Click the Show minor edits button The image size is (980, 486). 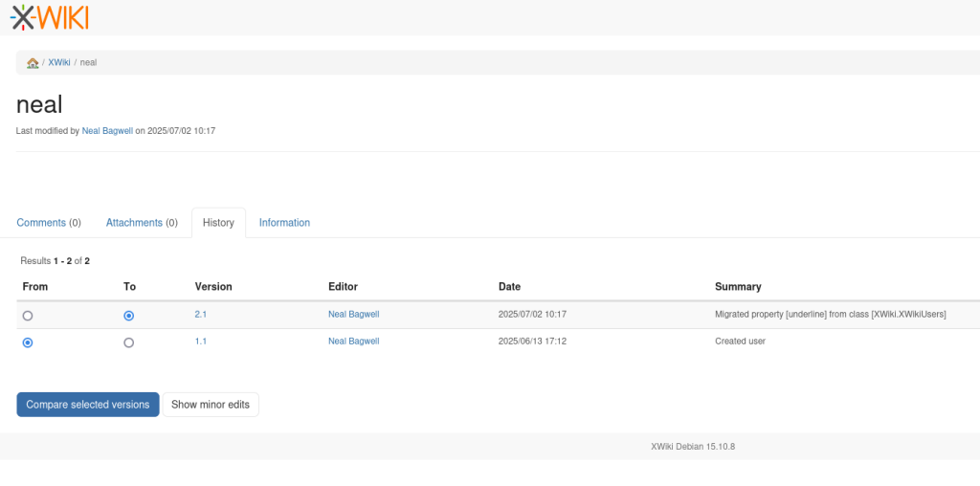click(211, 405)
